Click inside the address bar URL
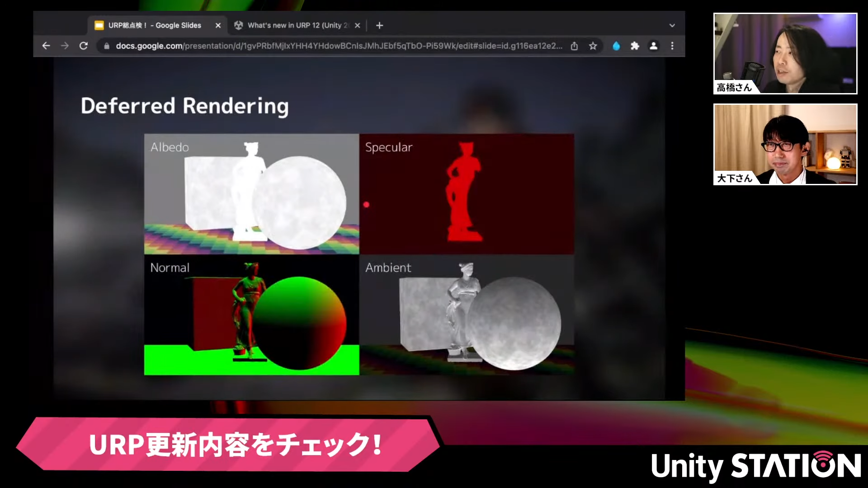This screenshot has height=488, width=868. [316, 46]
